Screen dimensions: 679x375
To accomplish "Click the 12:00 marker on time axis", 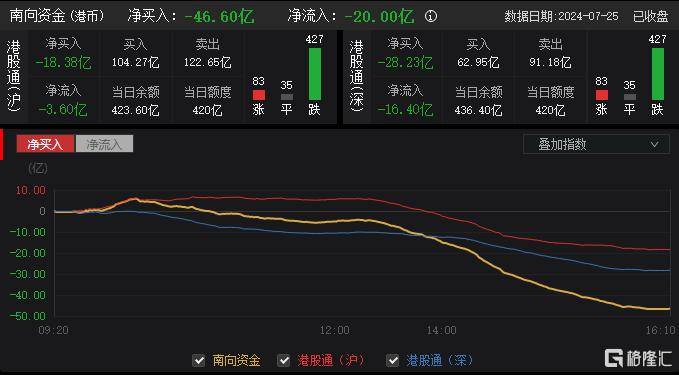I will pyautogui.click(x=334, y=330).
